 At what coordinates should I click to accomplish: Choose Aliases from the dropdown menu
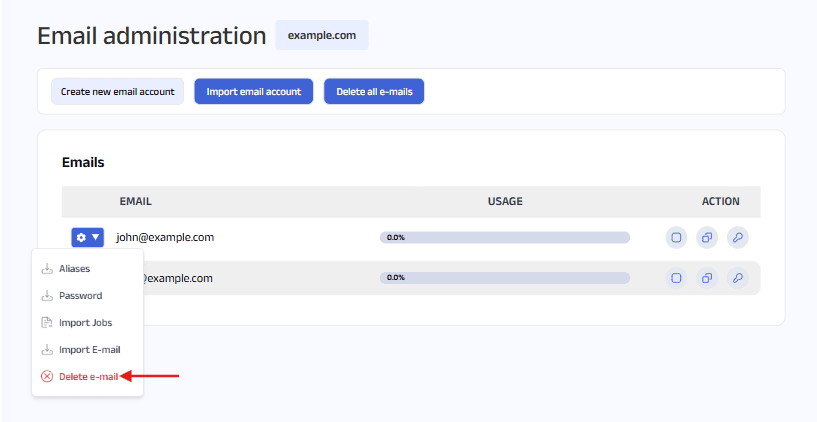74,269
